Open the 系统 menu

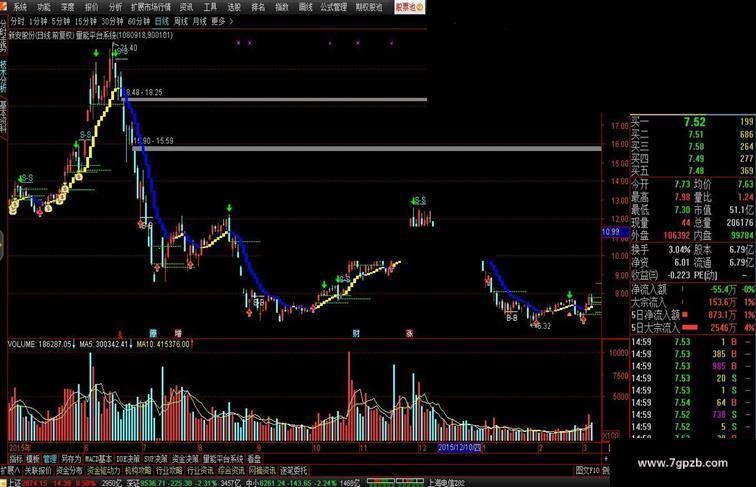(x=20, y=7)
